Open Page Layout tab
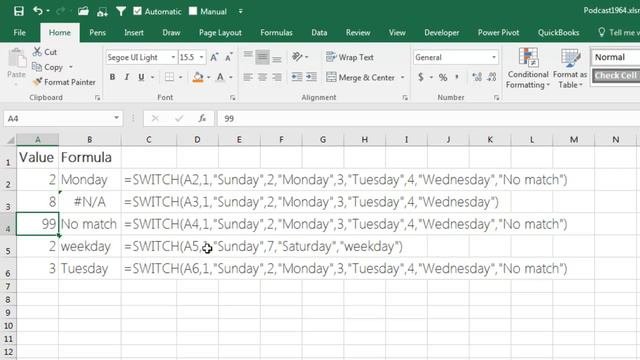 pos(220,33)
